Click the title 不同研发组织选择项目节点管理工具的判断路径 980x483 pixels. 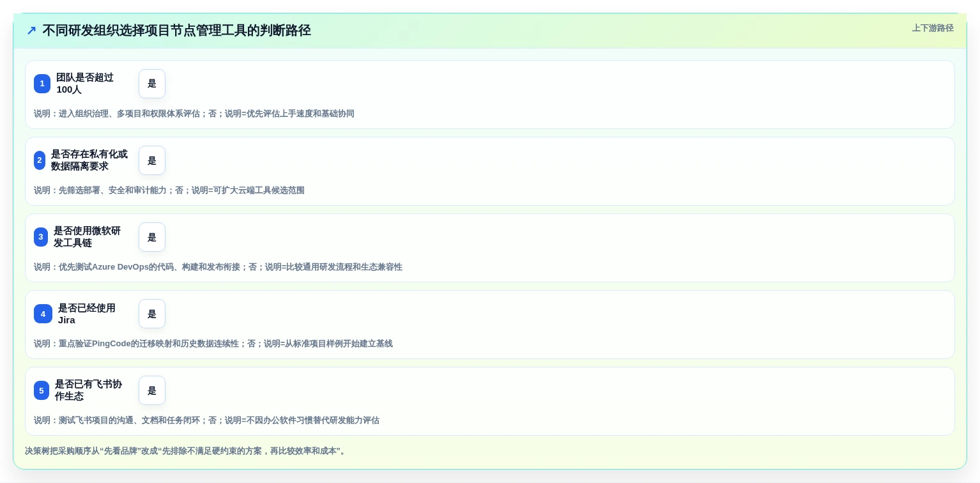tap(176, 31)
